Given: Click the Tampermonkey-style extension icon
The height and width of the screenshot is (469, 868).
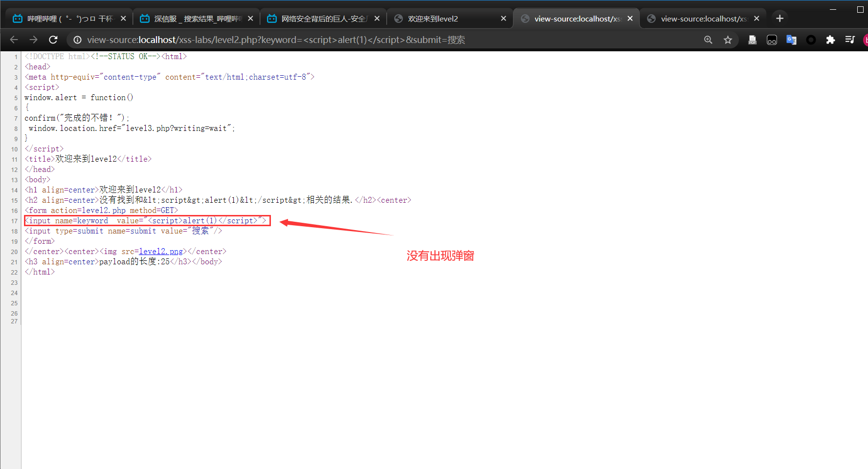Looking at the screenshot, I should (x=772, y=40).
